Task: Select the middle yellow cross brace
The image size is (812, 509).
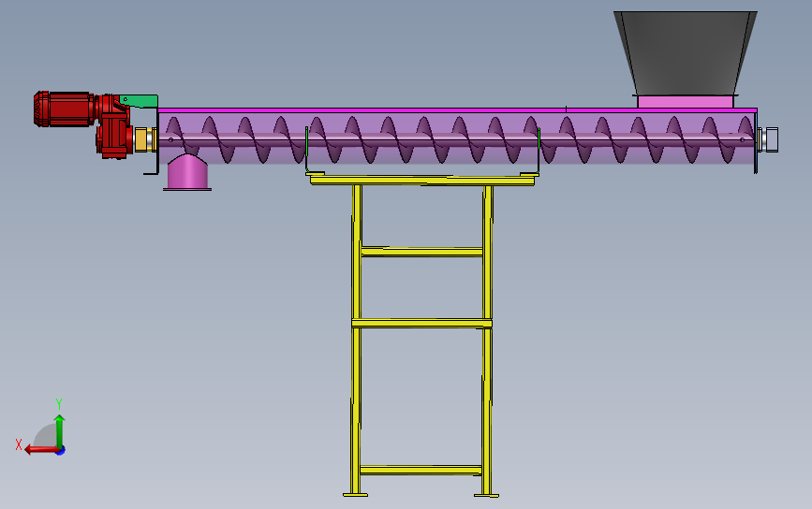Action: click(421, 324)
